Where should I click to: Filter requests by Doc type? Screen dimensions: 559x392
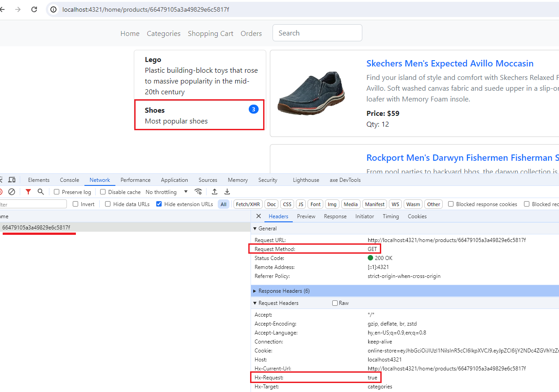[272, 204]
